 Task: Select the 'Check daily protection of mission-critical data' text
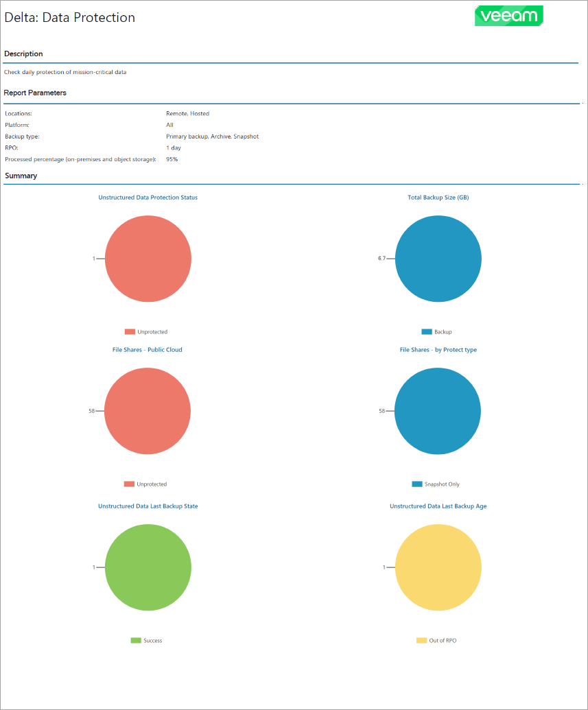pyautogui.click(x=65, y=72)
